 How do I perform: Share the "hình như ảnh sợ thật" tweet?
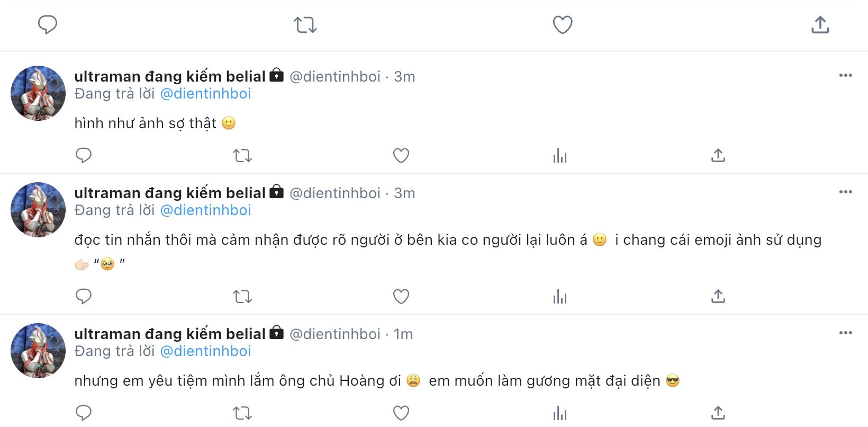pos(718,156)
